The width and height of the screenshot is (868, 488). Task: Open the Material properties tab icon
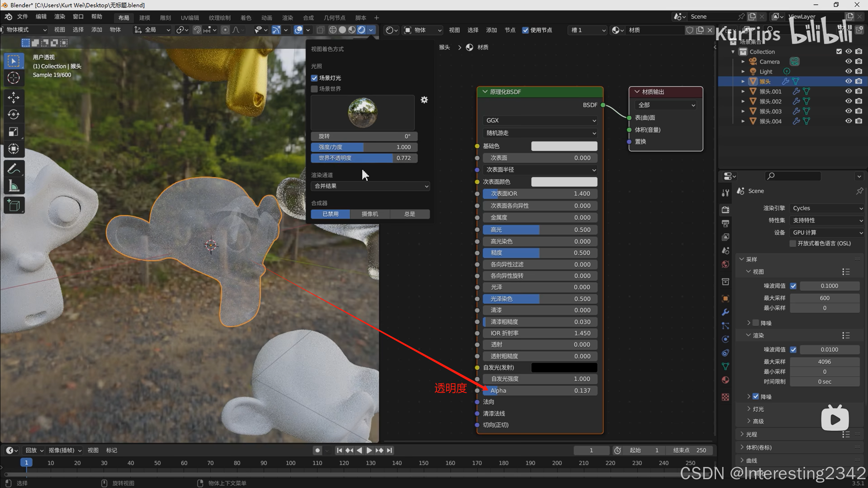[x=726, y=380]
